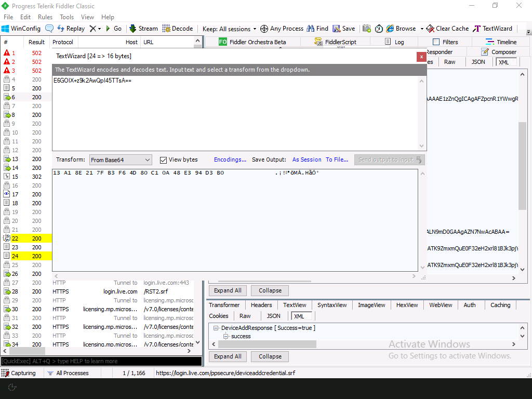
Task: Toggle Capturing status in status bar
Action: pos(19,373)
